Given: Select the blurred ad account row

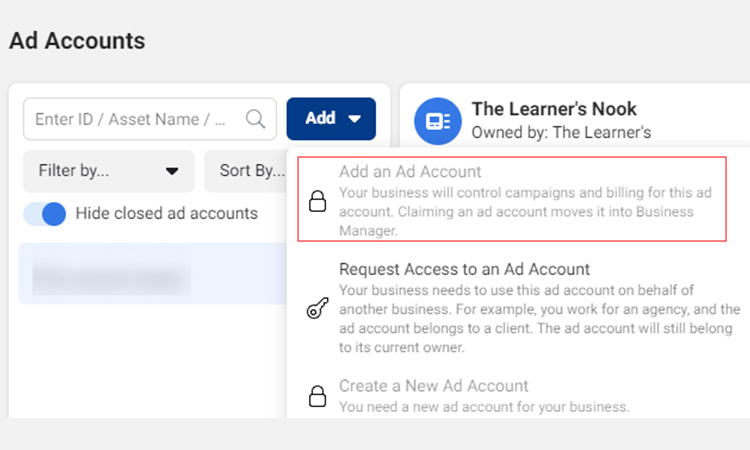Looking at the screenshot, I should point(153,274).
